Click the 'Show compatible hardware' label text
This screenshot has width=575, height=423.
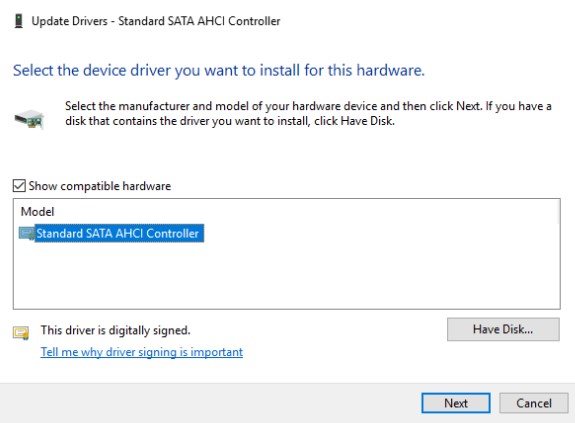coord(100,186)
